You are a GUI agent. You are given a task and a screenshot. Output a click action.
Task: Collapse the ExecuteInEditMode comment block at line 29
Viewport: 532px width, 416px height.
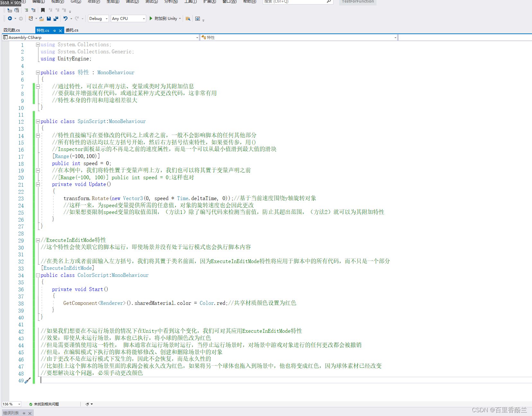click(38, 240)
